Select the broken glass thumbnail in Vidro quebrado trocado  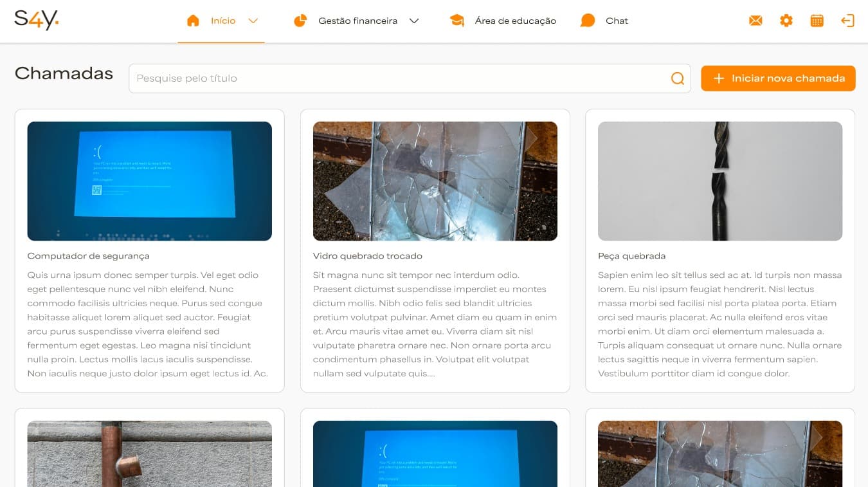tap(435, 181)
